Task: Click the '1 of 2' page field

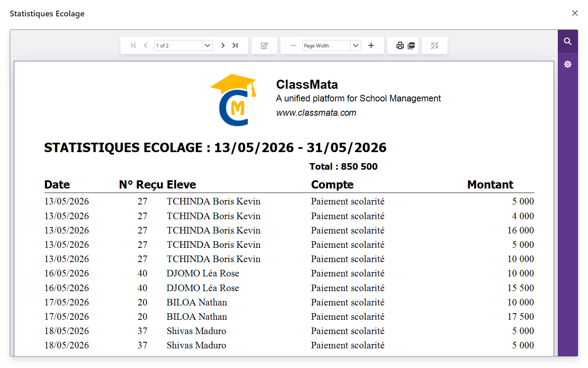Action: [x=178, y=45]
